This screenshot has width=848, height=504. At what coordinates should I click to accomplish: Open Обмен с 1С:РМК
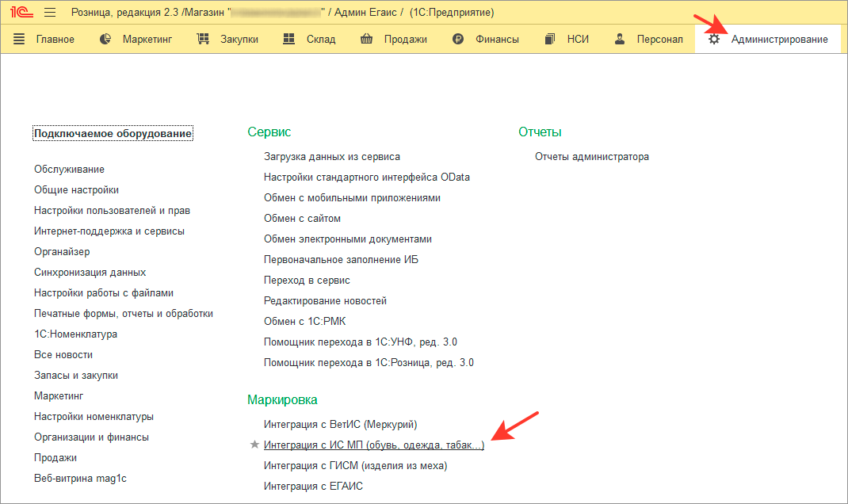coord(304,321)
